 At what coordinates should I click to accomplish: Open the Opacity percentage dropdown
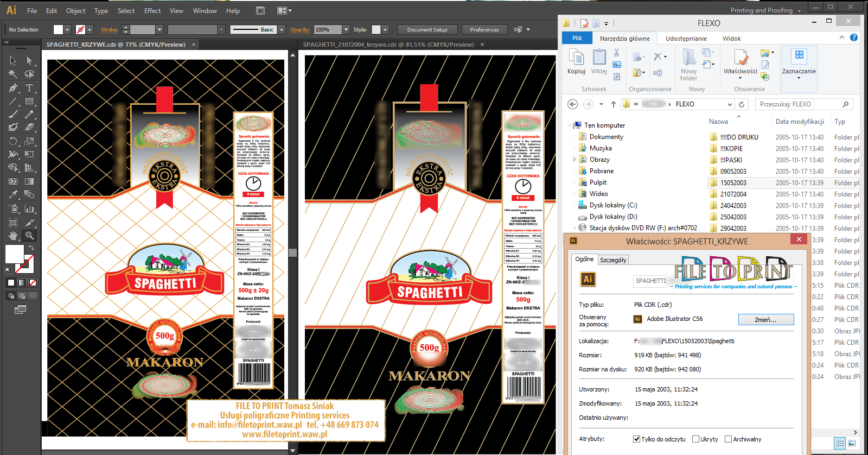(x=346, y=30)
